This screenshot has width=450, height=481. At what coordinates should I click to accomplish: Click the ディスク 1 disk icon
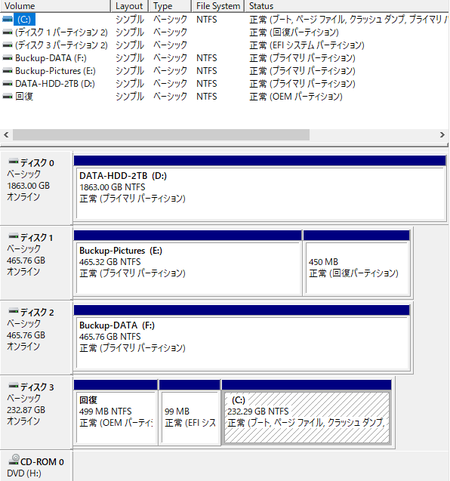pos(13,237)
